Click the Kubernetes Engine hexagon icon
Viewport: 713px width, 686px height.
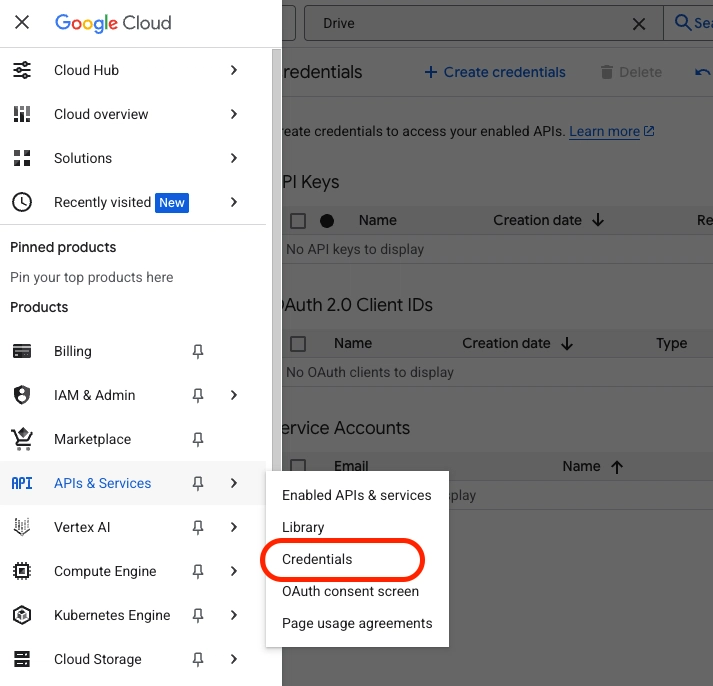click(x=22, y=615)
